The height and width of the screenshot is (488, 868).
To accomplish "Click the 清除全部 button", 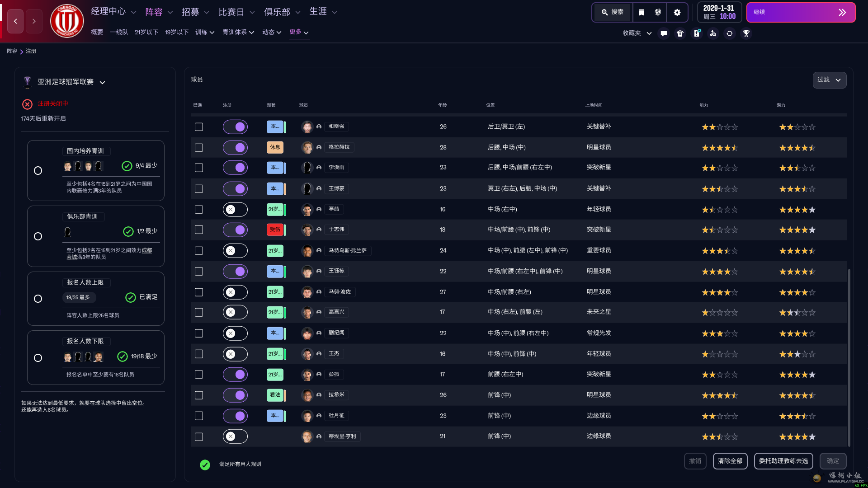I will (730, 461).
